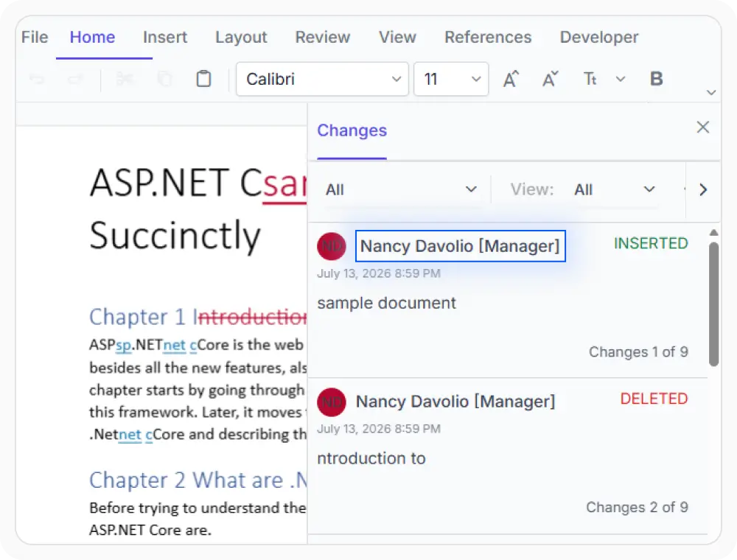This screenshot has height=560, width=737.
Task: Click the Cut scissors icon
Action: (x=125, y=79)
